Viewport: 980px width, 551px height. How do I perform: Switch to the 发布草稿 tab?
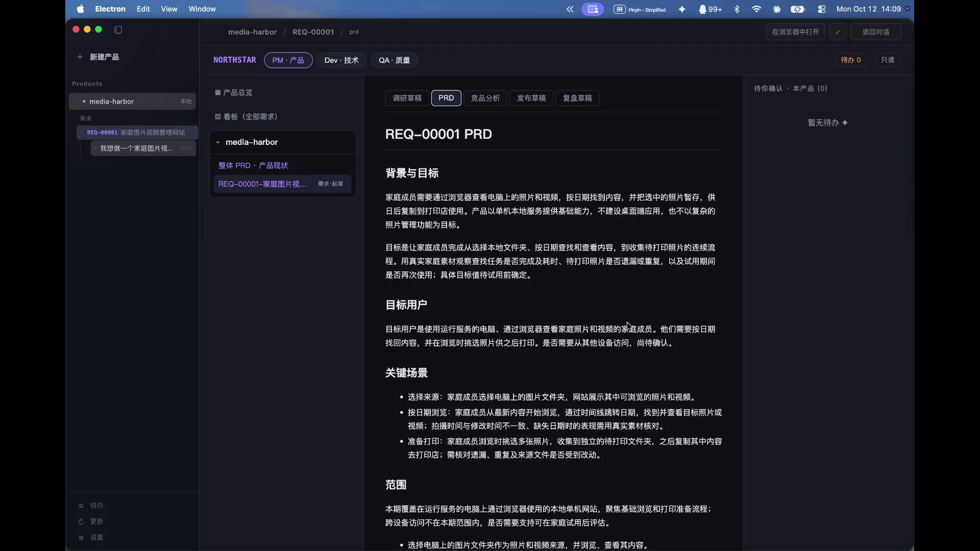(531, 98)
